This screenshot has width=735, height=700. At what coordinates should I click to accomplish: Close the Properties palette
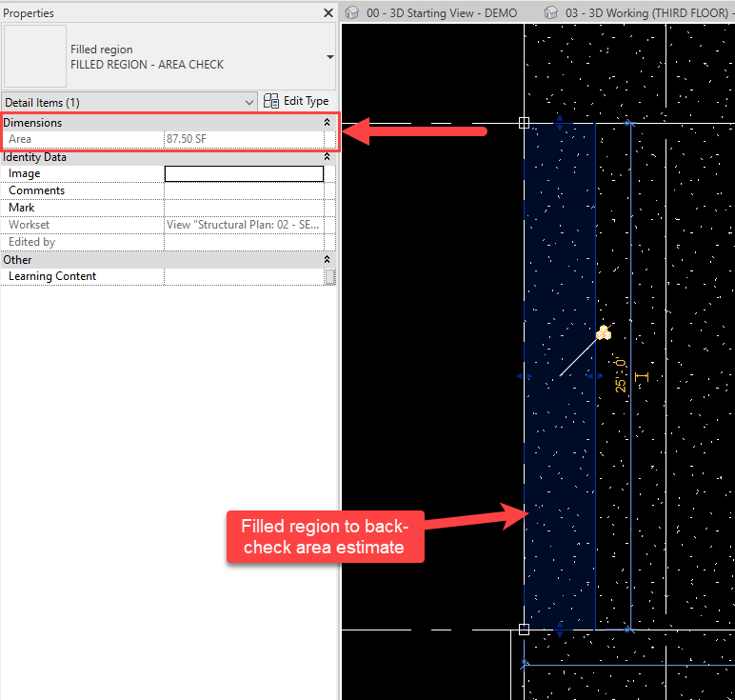(x=328, y=13)
